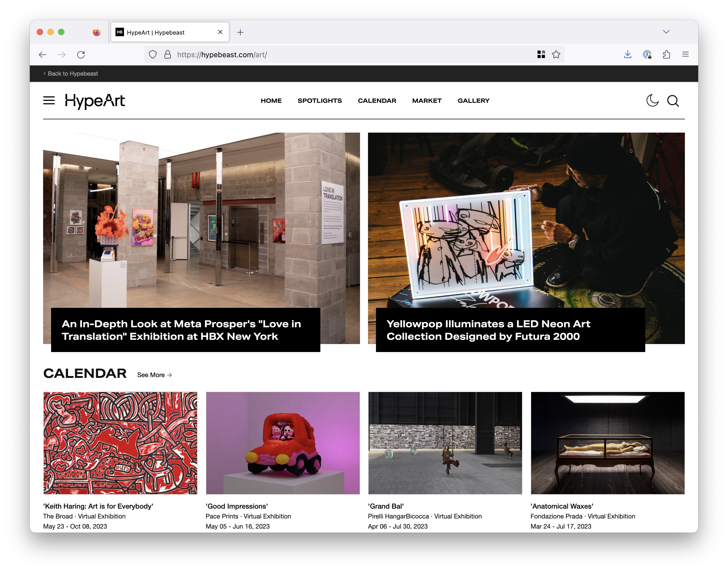Open the Meta Prosper 'Love in Translation' article headline

click(x=181, y=330)
